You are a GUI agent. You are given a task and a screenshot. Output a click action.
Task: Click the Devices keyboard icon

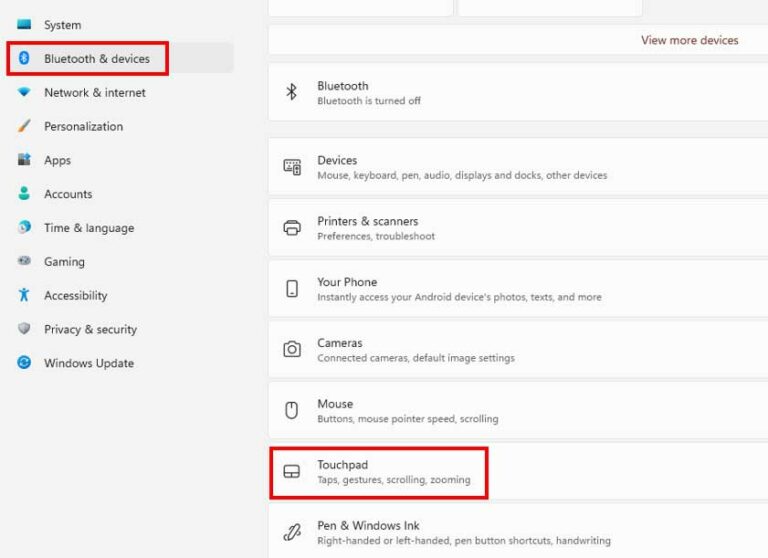pos(292,167)
